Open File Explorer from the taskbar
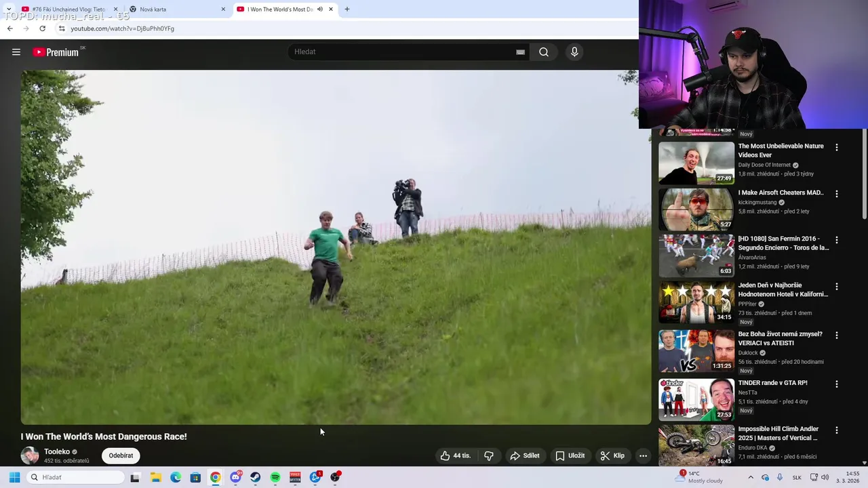Screen dimensions: 868x488 click(x=155, y=477)
